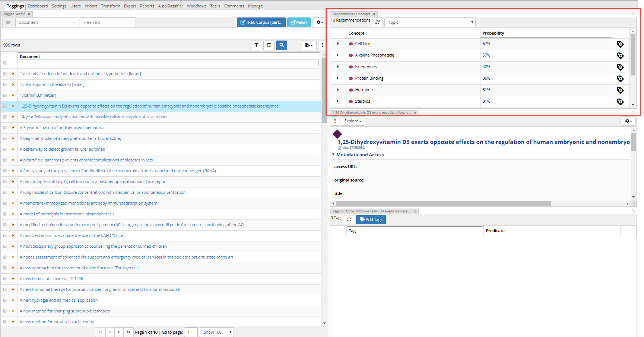Click the Add Tags button
Image resolution: width=644 pixels, height=337 pixels.
tap(371, 219)
